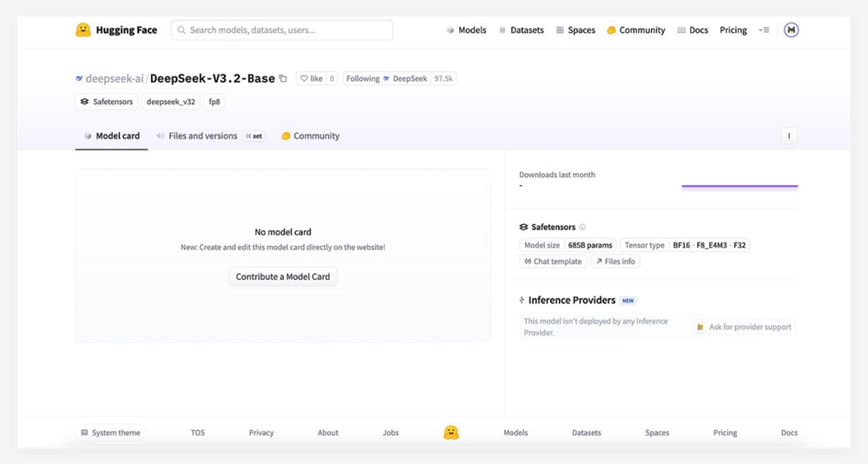Viewport: 868px width, 464px height.
Task: Click the Safetensors info icon
Action: 582,228
